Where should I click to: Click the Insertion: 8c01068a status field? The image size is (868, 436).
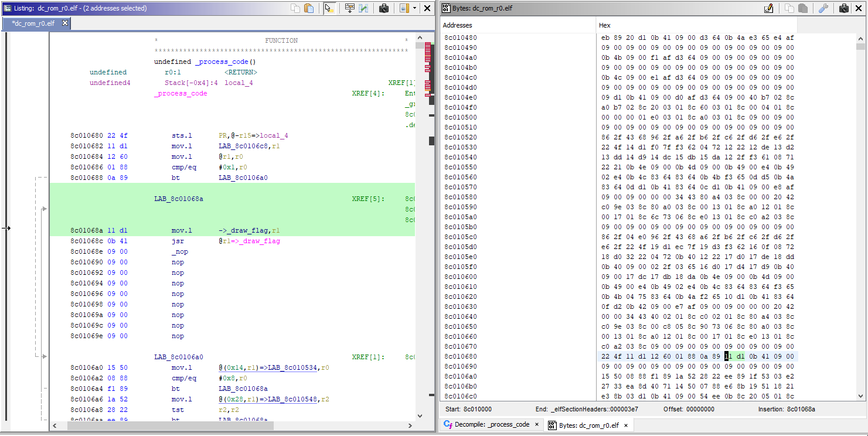787,409
